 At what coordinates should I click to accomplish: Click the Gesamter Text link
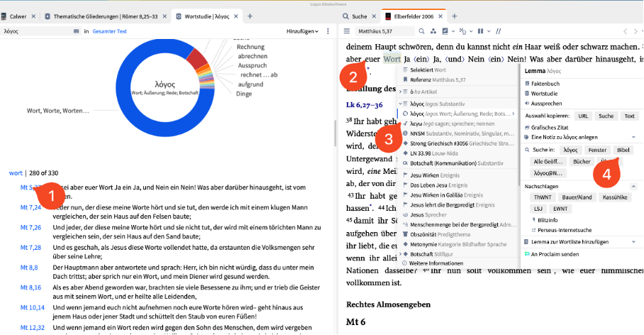click(x=110, y=31)
